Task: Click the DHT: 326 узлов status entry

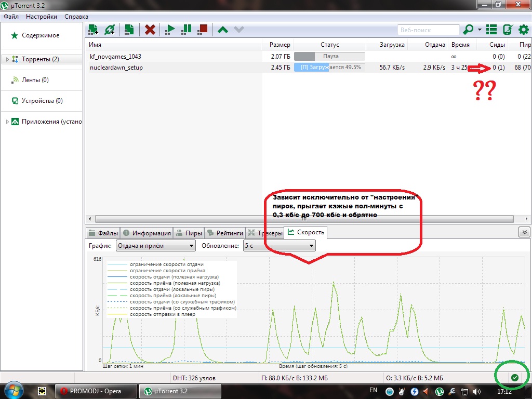Action: 194,378
